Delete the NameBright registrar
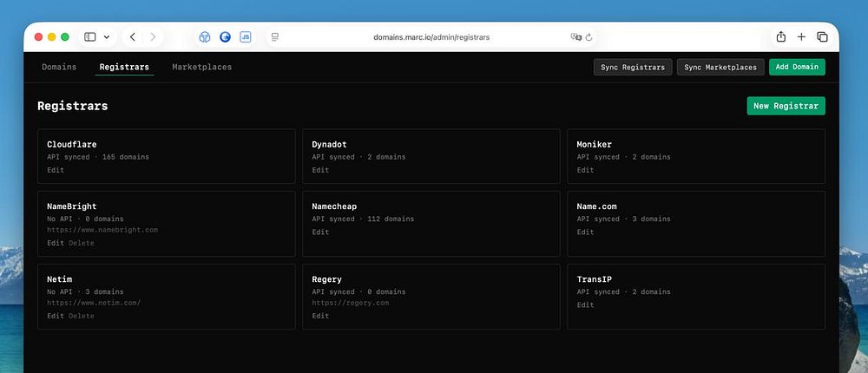This screenshot has height=373, width=868. tap(82, 243)
